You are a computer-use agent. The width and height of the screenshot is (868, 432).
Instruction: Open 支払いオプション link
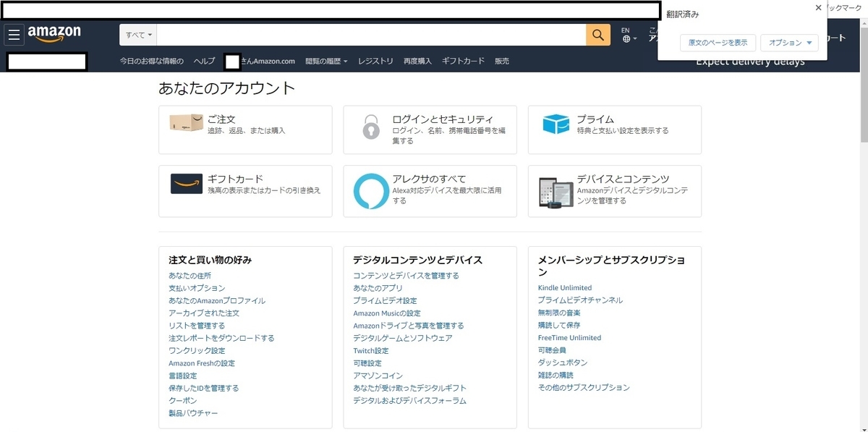coord(197,288)
